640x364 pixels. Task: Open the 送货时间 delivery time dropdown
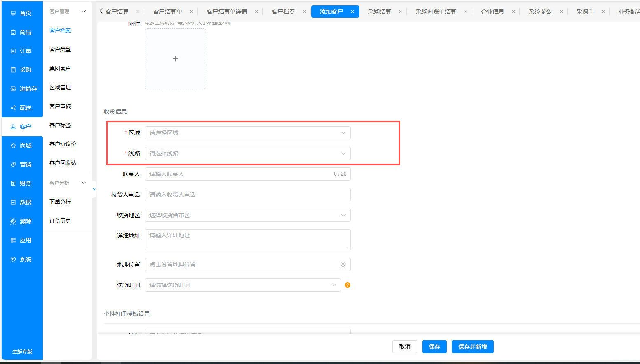click(x=243, y=285)
